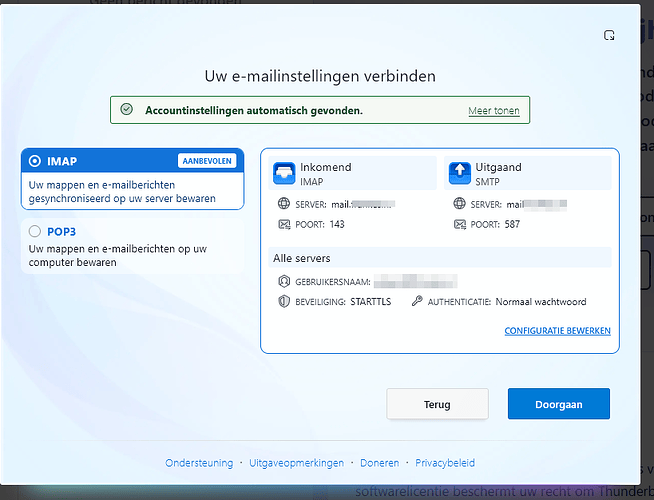Click the Inkomend IMAP heading text
This screenshot has height=500, width=654.
click(326, 174)
